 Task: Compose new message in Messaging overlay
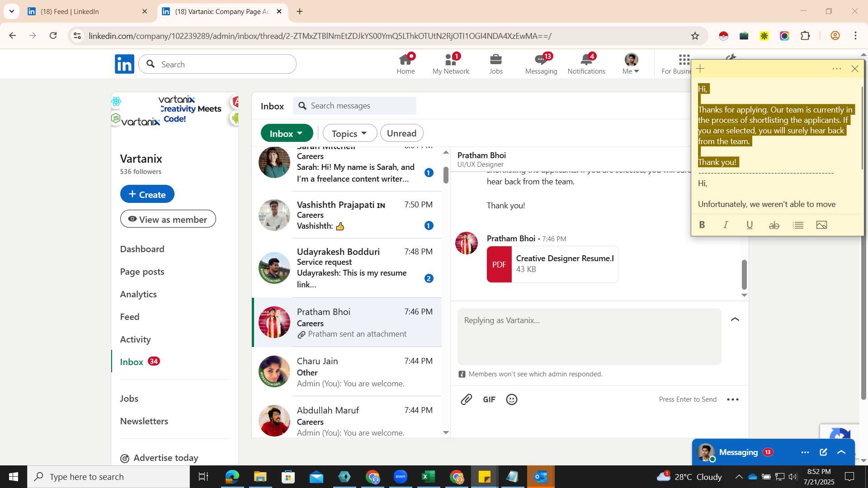coord(823,452)
